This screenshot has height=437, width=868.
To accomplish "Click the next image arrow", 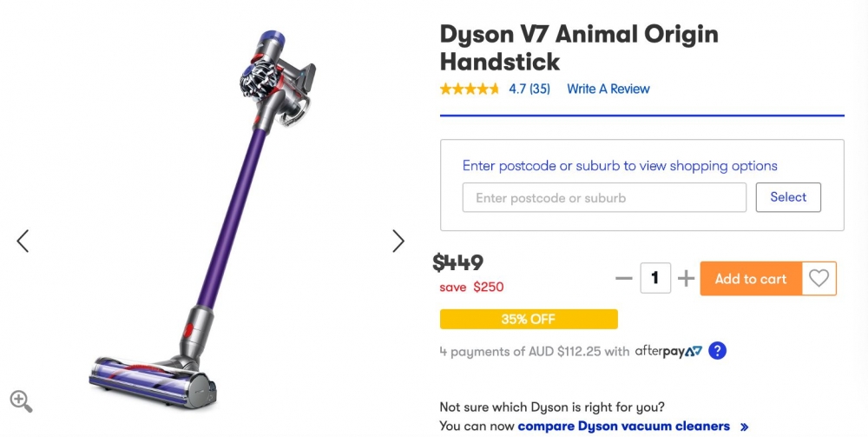I will [x=398, y=241].
